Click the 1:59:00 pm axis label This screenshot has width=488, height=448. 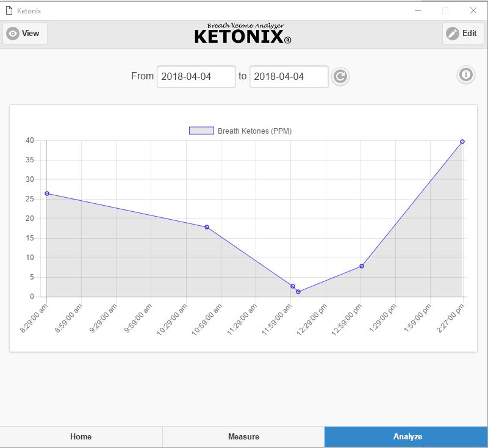click(x=418, y=318)
